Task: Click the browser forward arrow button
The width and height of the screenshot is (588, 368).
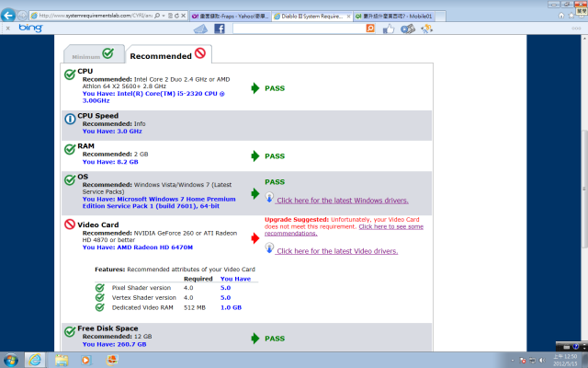Action: (x=22, y=16)
